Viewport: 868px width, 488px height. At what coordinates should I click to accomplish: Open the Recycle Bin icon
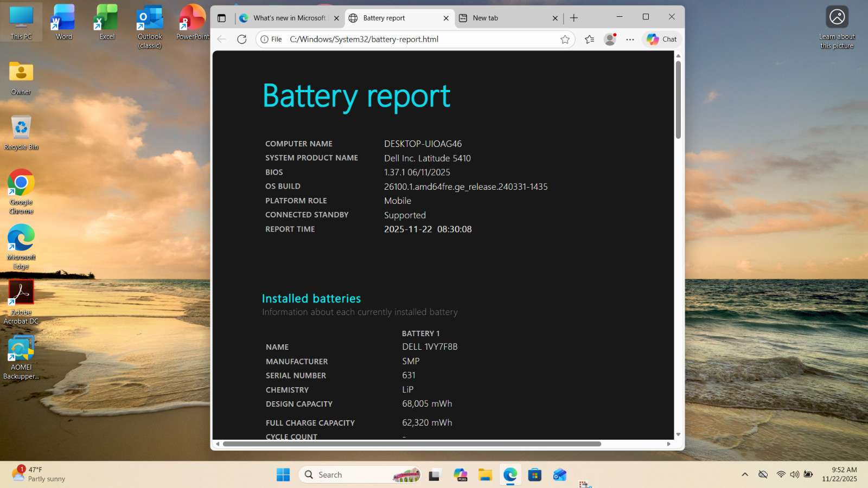point(21,133)
